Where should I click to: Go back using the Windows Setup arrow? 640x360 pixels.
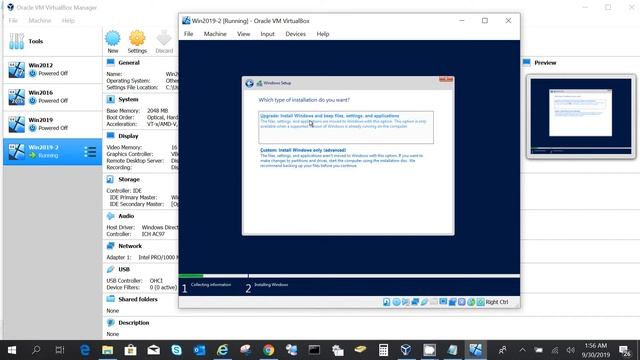click(249, 83)
